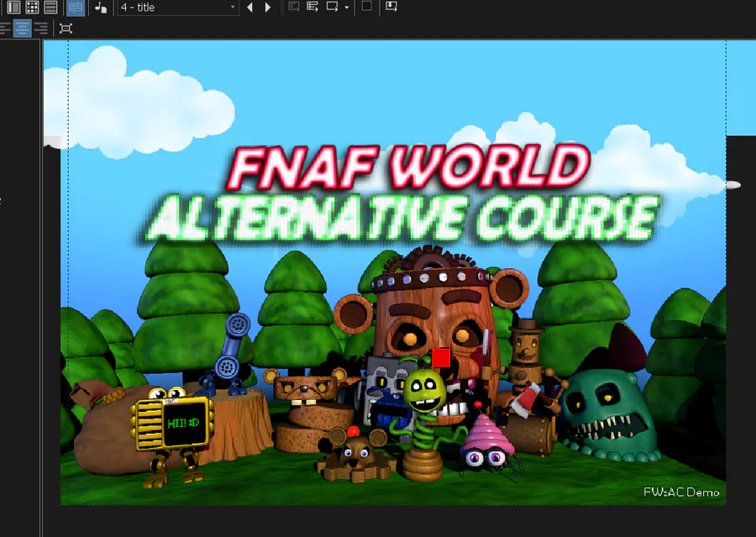Click the Run Application icon
756x537 pixels.
point(312,6)
